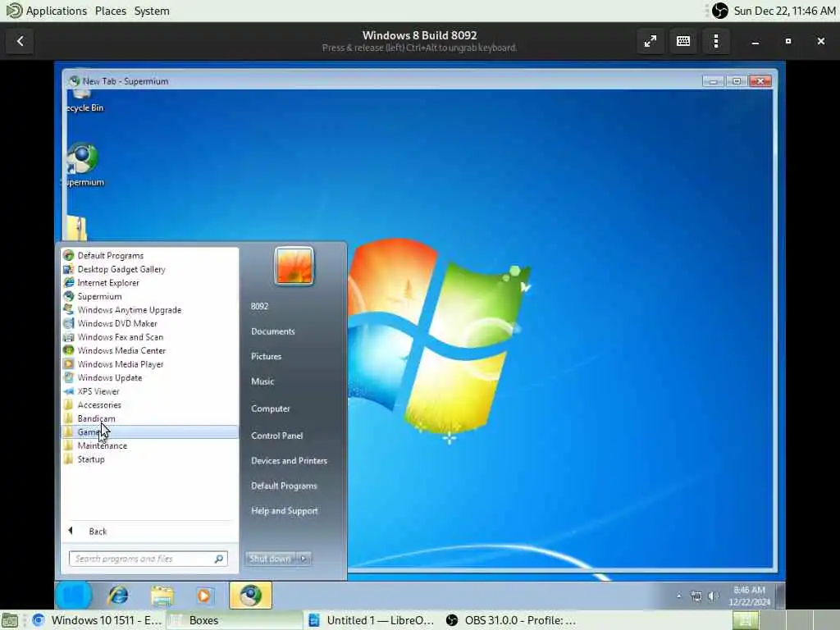Go back in the Boxes header bar

(x=21, y=41)
